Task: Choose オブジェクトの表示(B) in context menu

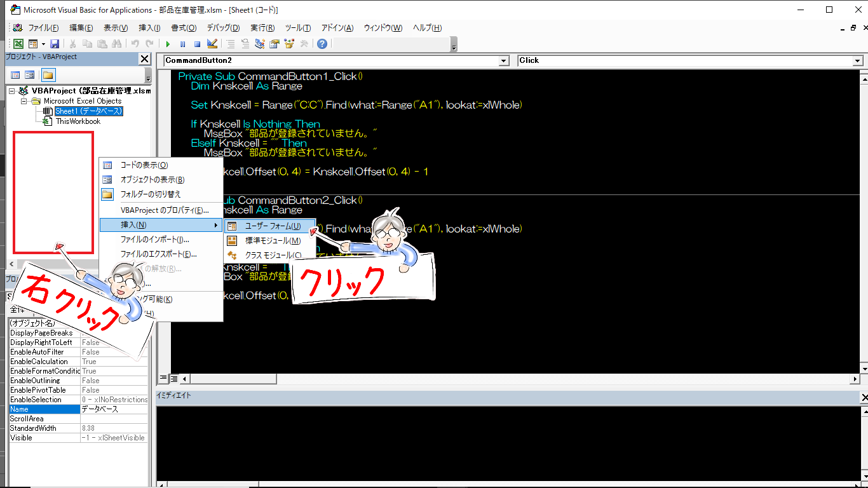Action: point(161,180)
